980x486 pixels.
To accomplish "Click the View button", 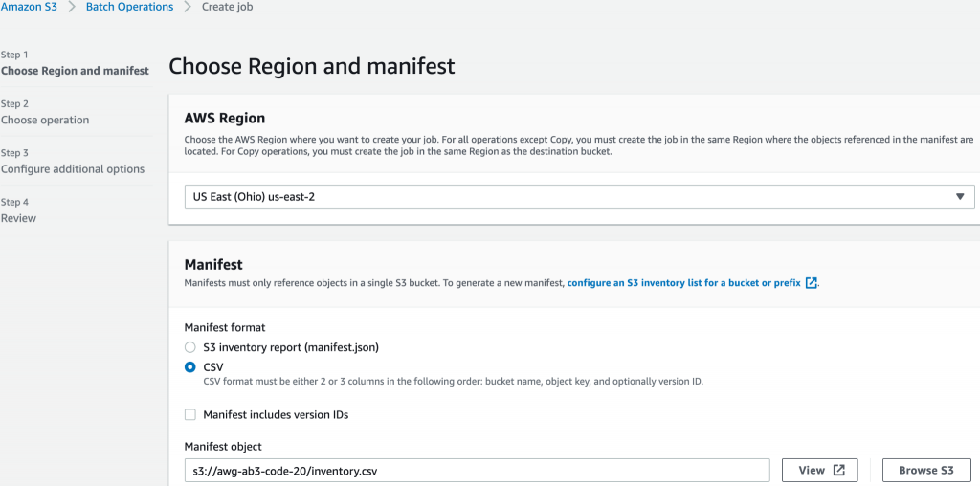I will coord(819,471).
